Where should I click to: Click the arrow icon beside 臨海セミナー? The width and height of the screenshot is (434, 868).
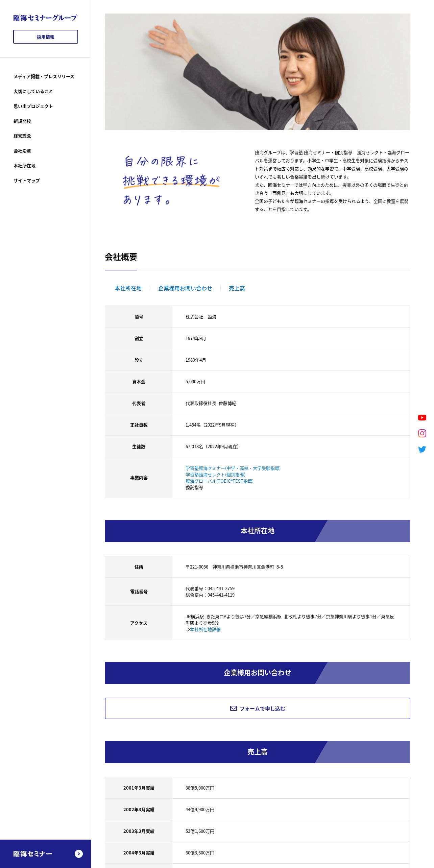tap(78, 854)
